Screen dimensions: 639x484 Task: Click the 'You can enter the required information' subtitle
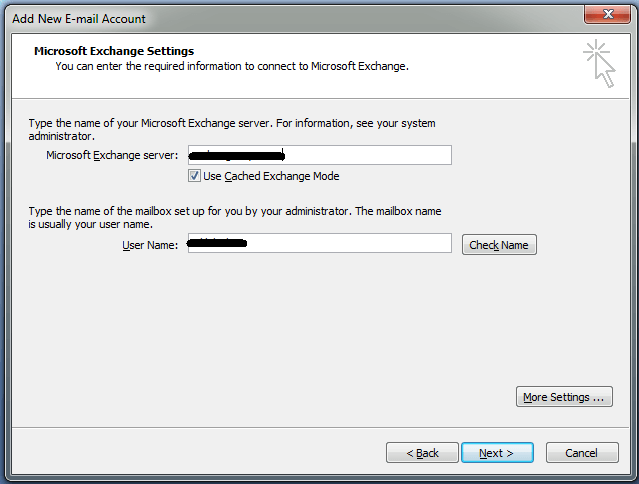coord(232,66)
